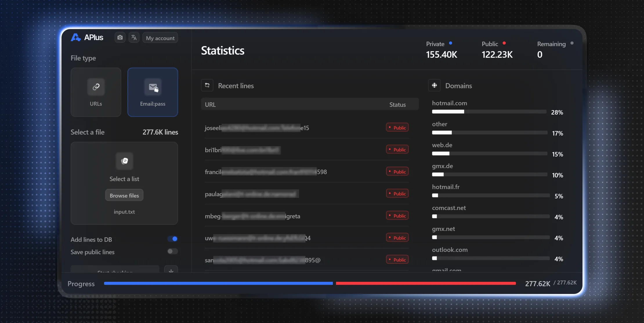This screenshot has width=644, height=323.
Task: Click the translation/language icon in toolbar
Action: (134, 37)
